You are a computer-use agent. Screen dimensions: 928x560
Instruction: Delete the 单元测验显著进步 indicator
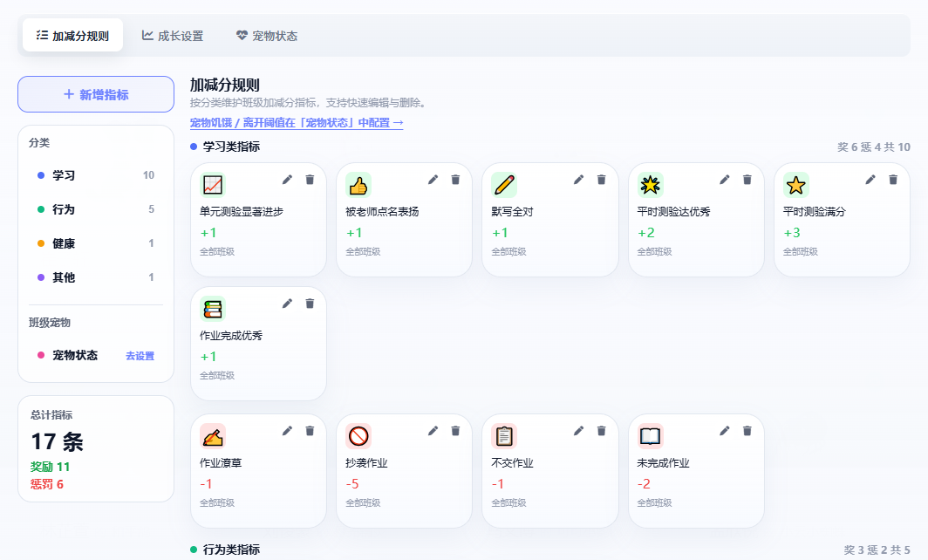coord(310,180)
